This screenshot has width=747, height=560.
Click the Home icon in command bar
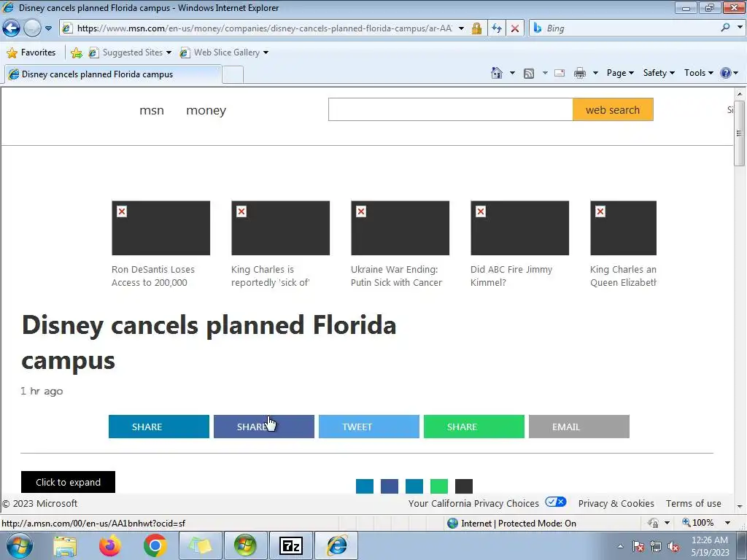point(496,73)
